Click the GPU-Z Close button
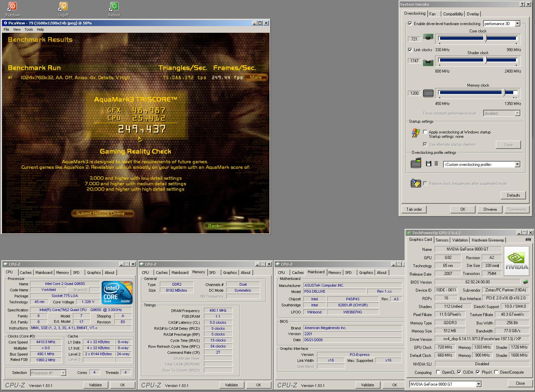Screen dimensions: 535x392 [520, 383]
